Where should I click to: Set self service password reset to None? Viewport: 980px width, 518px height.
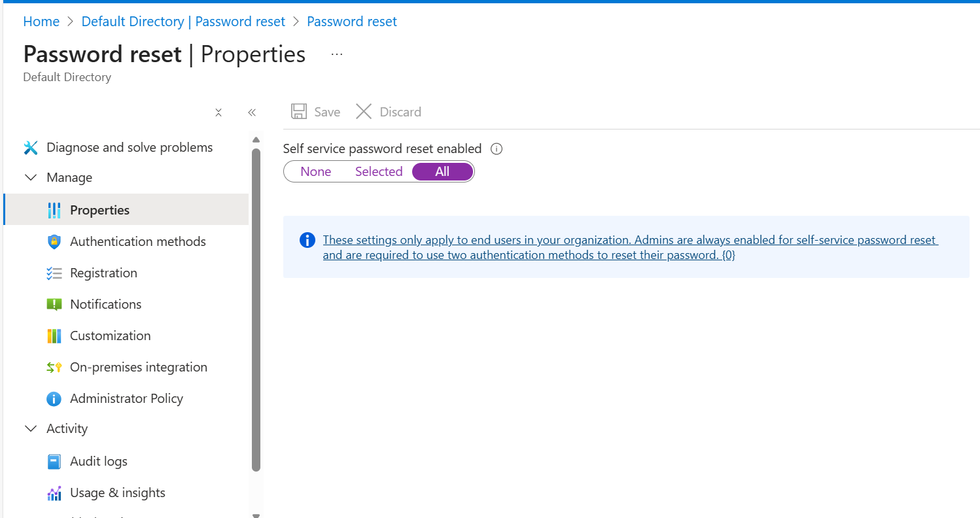pyautogui.click(x=316, y=172)
